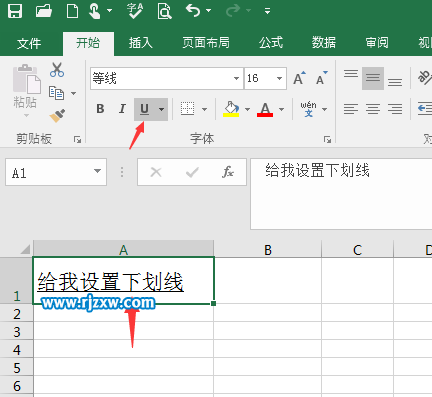The width and height of the screenshot is (432, 397).
Task: Apply red font color A
Action: coord(265,109)
